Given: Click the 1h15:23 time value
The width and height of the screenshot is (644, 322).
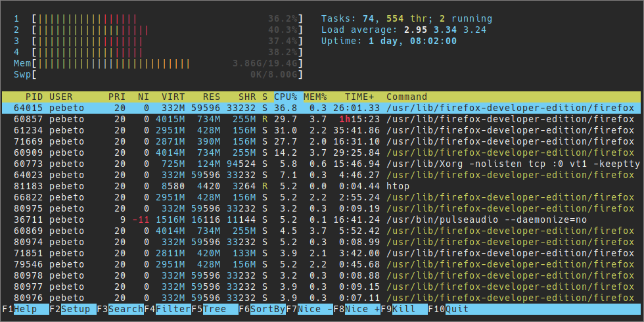Looking at the screenshot, I should pos(360,119).
